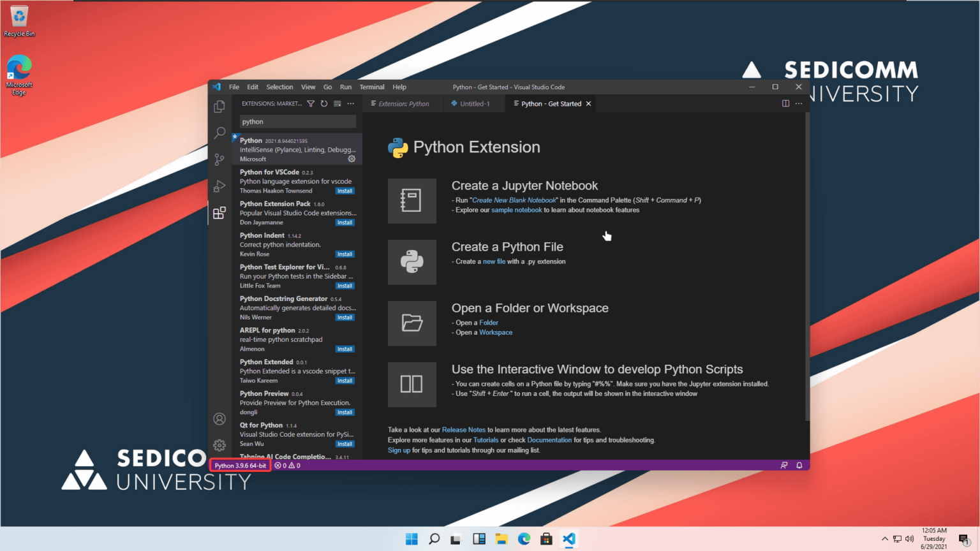980x551 pixels.
Task: Select the Python Microsoft extension entry
Action: point(297,150)
